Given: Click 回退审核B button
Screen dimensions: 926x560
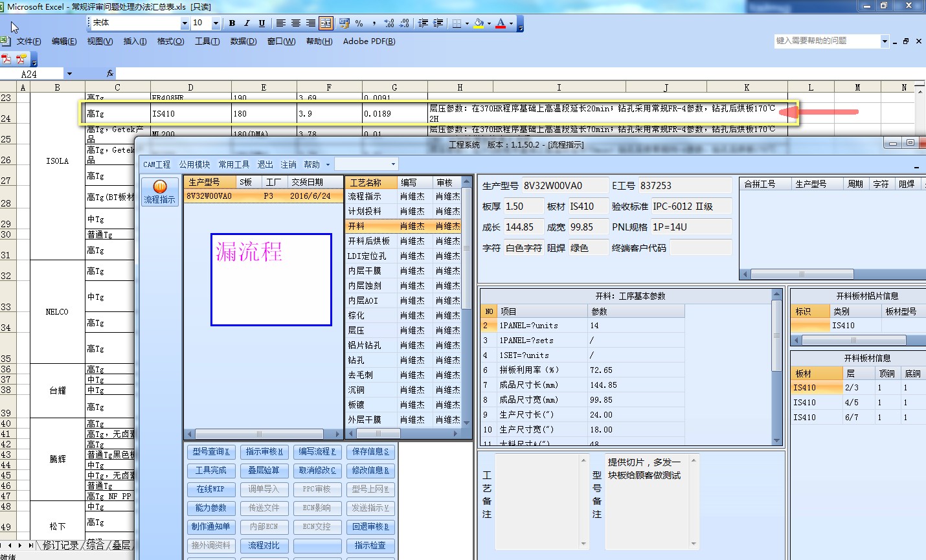Looking at the screenshot, I should (370, 526).
